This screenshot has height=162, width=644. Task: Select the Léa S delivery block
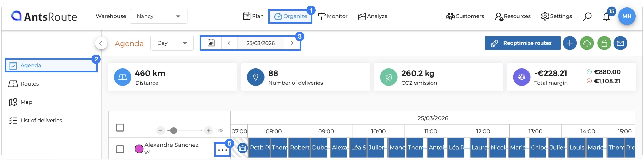coord(358,148)
